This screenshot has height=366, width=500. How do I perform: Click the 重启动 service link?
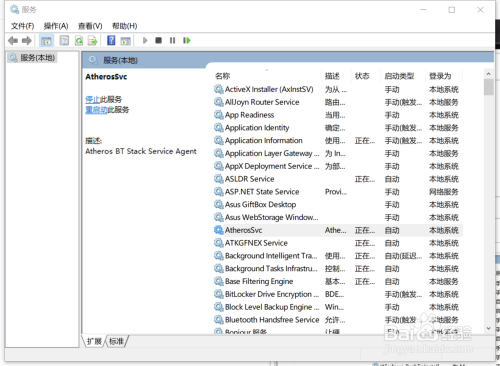point(96,110)
